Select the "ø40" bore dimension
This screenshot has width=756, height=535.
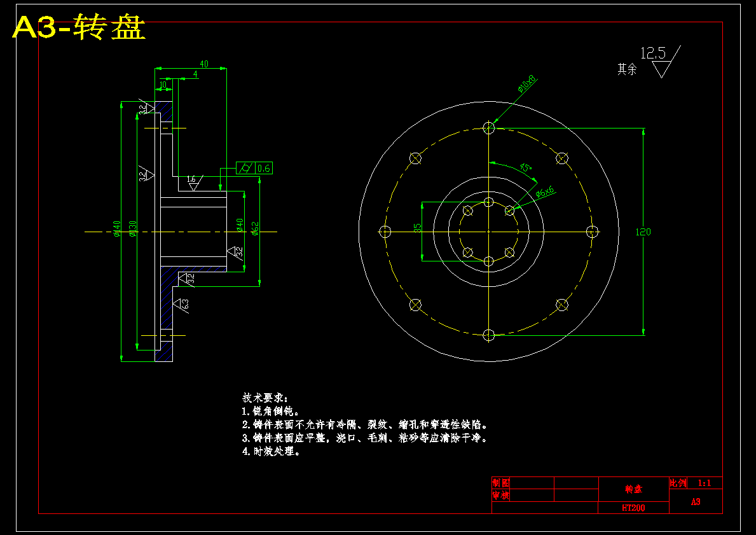tap(240, 225)
